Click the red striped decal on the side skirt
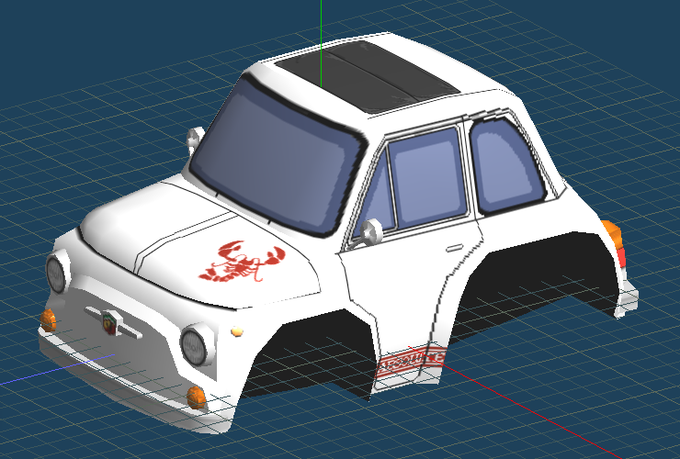680x459 pixels. pyautogui.click(x=411, y=363)
